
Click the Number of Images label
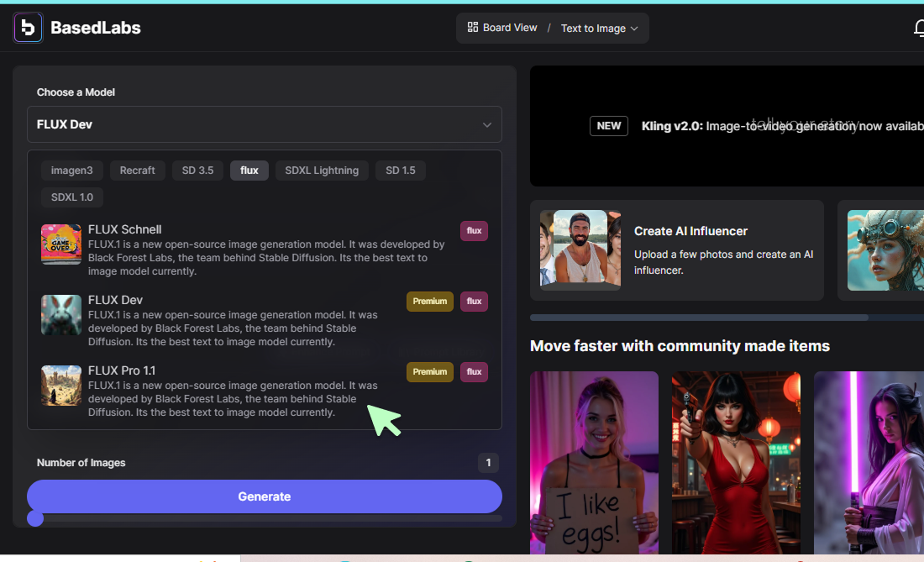tap(81, 462)
